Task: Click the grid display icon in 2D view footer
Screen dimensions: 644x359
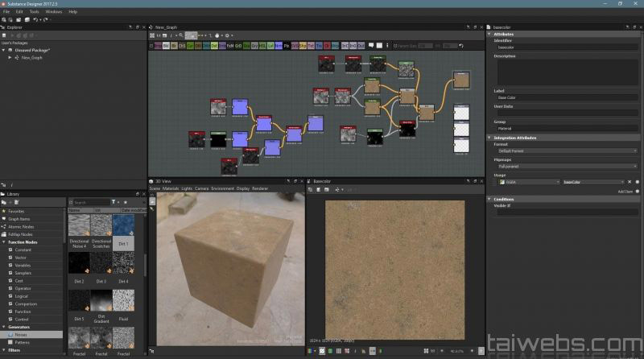Action: coord(339,351)
